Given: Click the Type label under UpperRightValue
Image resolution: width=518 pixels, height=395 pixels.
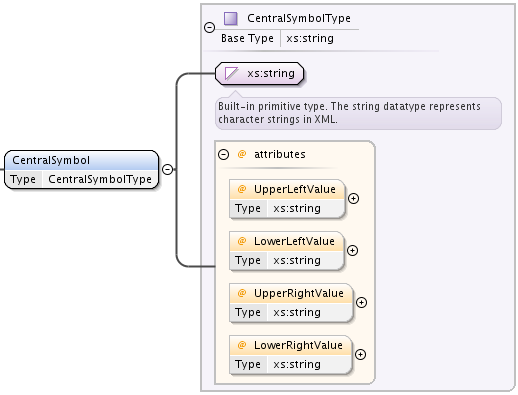Looking at the screenshot, I should click(248, 313).
